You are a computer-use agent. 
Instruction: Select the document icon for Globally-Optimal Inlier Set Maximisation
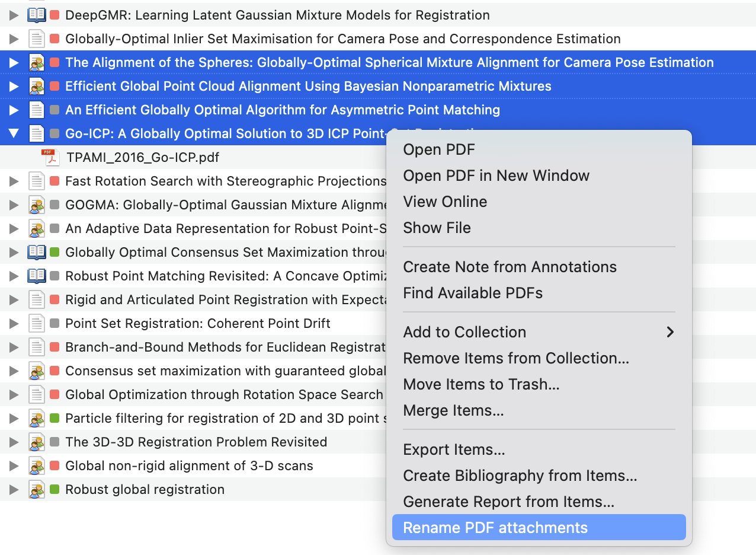coord(36,39)
